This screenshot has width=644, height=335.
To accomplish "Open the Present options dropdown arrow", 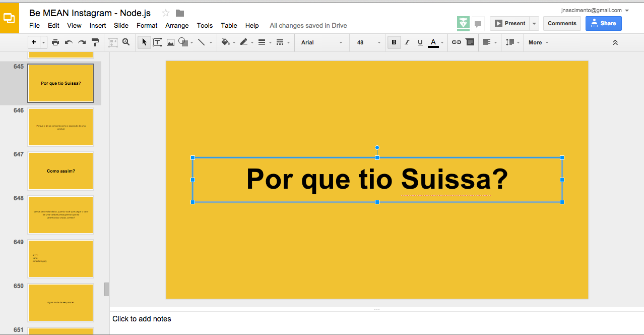I will pyautogui.click(x=534, y=23).
